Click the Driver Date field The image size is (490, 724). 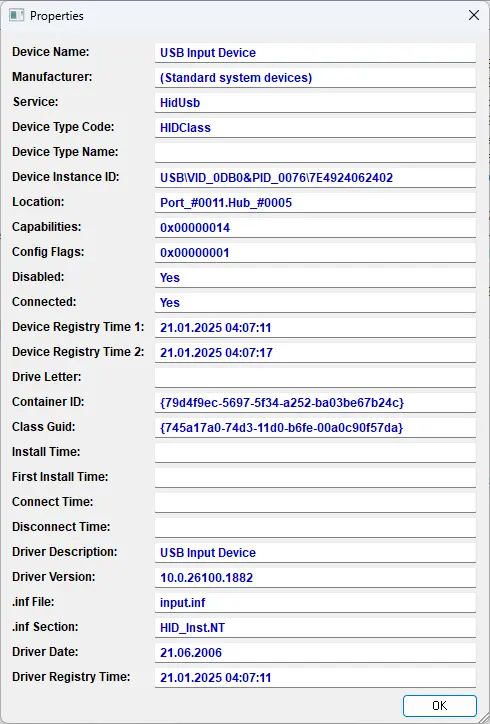[x=315, y=652]
